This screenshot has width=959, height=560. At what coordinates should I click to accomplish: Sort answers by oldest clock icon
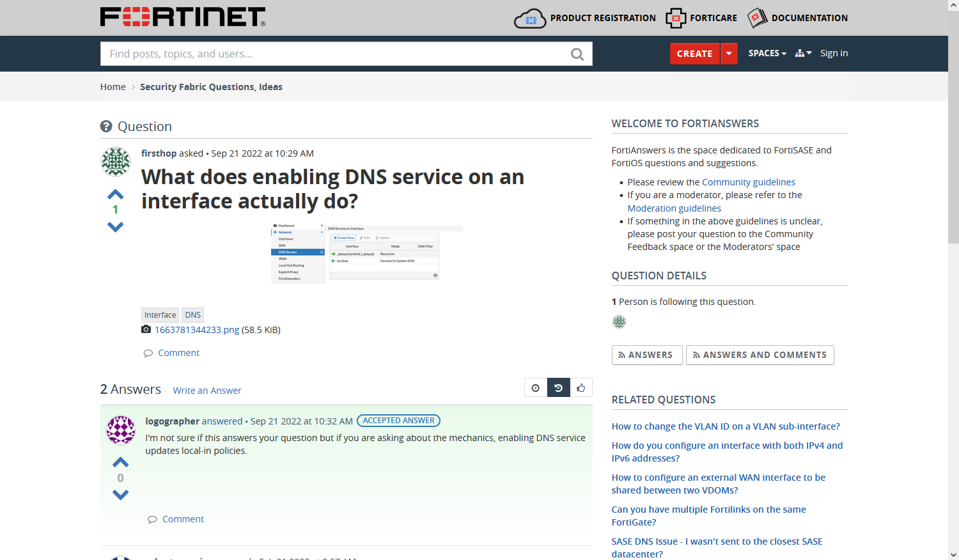point(536,387)
